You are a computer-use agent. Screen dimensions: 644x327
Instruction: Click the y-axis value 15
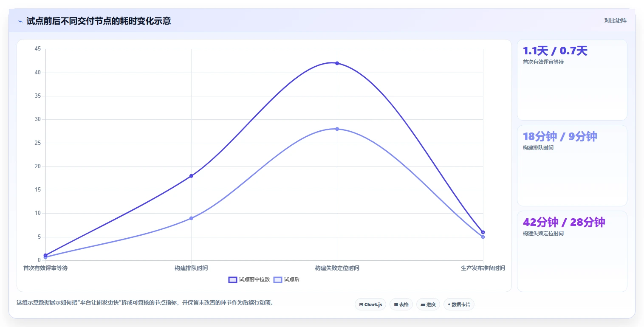pos(37,190)
